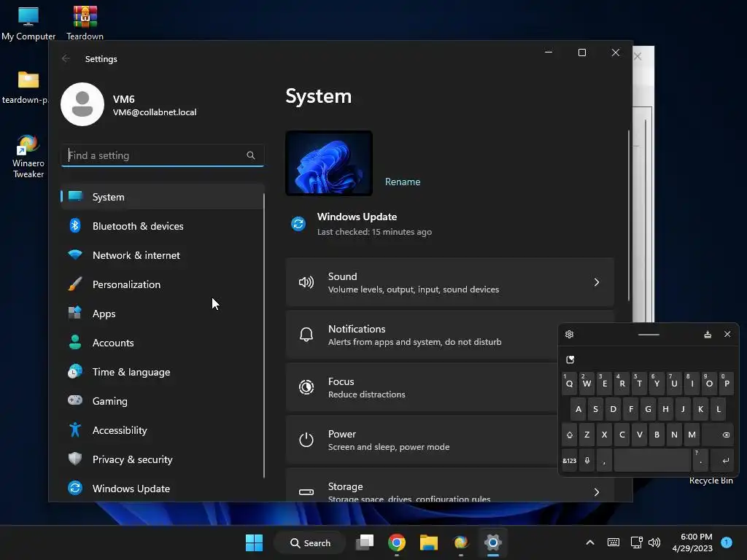Click the Focus icon
The image size is (747, 560).
[x=306, y=387]
